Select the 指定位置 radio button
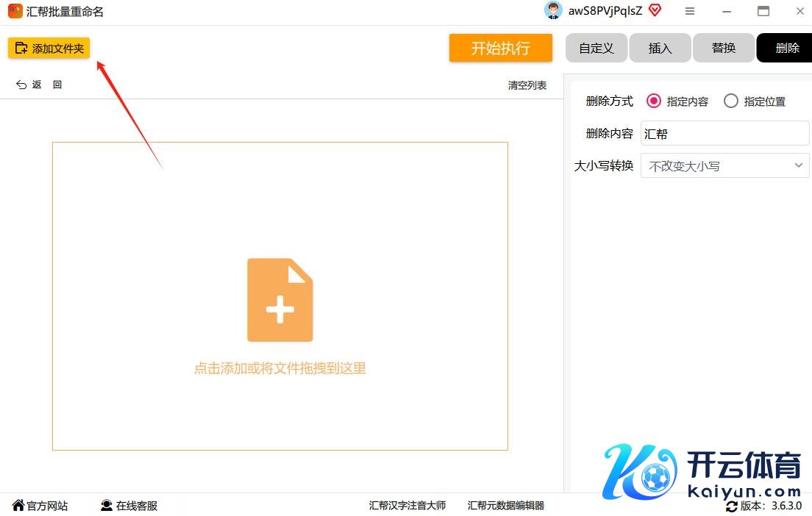The height and width of the screenshot is (516, 812). tap(730, 101)
